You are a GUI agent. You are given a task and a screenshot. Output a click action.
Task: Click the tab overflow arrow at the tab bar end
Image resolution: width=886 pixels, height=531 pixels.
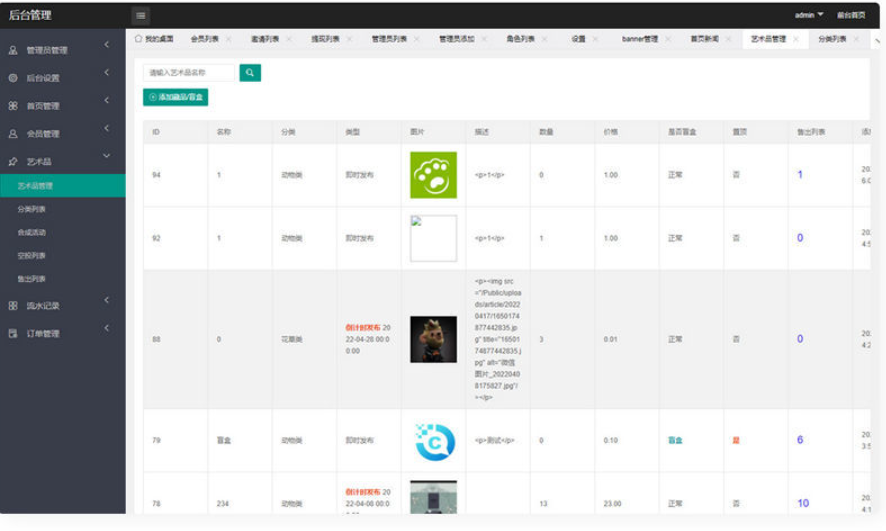point(878,40)
